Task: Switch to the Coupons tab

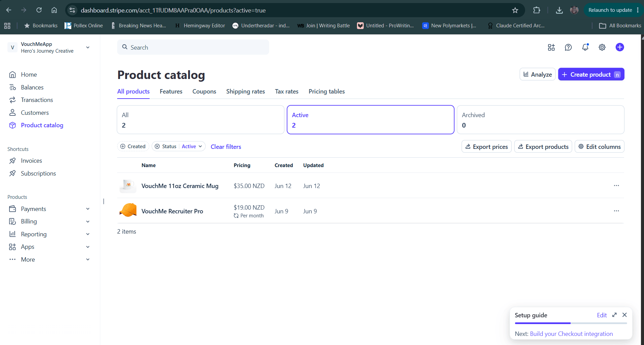Action: [x=204, y=91]
